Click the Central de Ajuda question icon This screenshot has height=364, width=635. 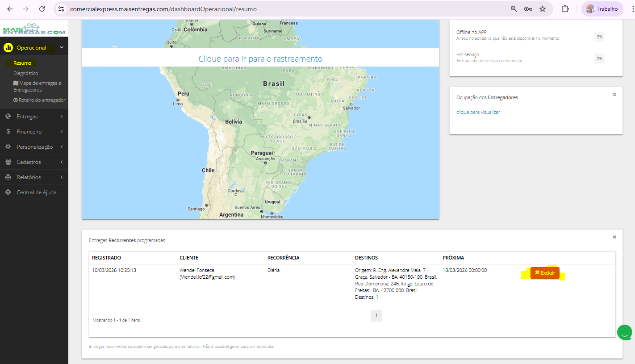[8, 192]
